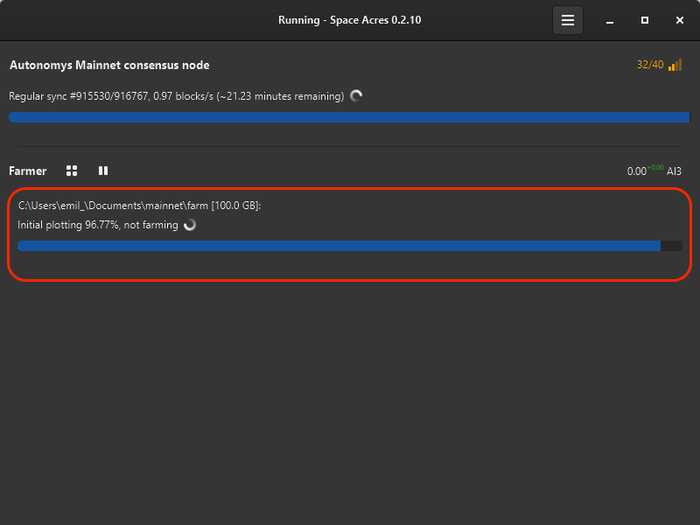Click the initial plotting loading spinner
Viewport: 700px width, 525px height.
click(190, 225)
